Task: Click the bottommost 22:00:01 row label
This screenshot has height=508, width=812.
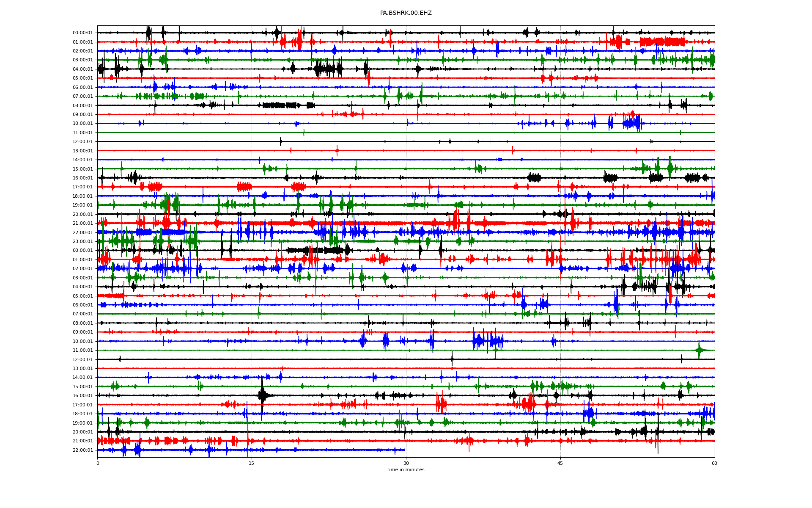Action: 82,450
